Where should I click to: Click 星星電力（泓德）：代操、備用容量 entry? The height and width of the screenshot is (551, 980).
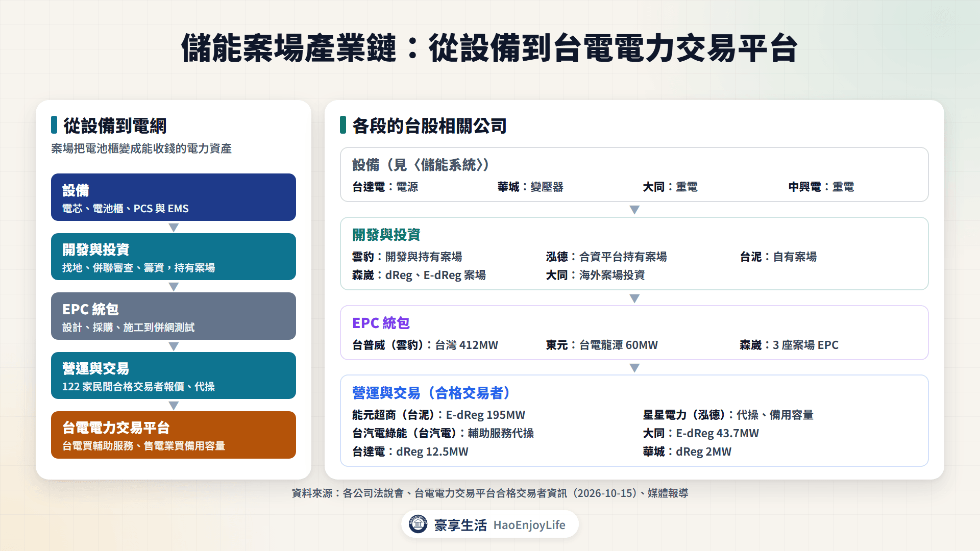(x=728, y=415)
